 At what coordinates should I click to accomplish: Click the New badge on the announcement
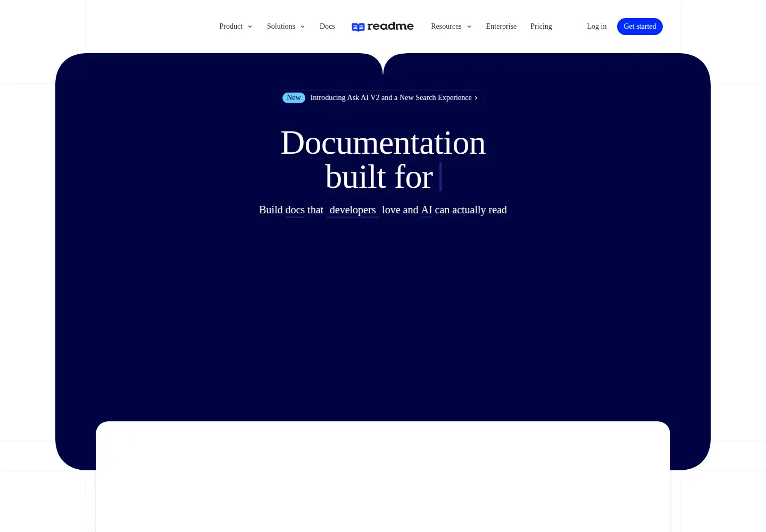tap(294, 98)
